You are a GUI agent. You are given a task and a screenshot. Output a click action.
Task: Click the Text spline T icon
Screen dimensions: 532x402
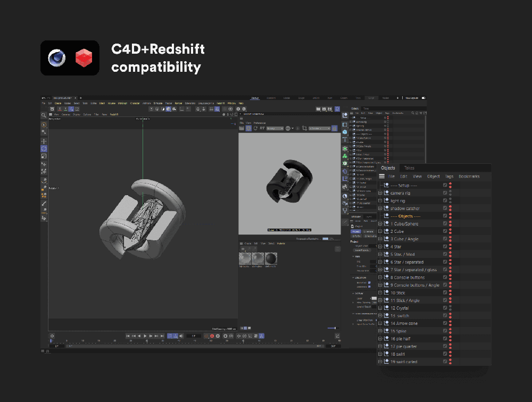pos(345,139)
